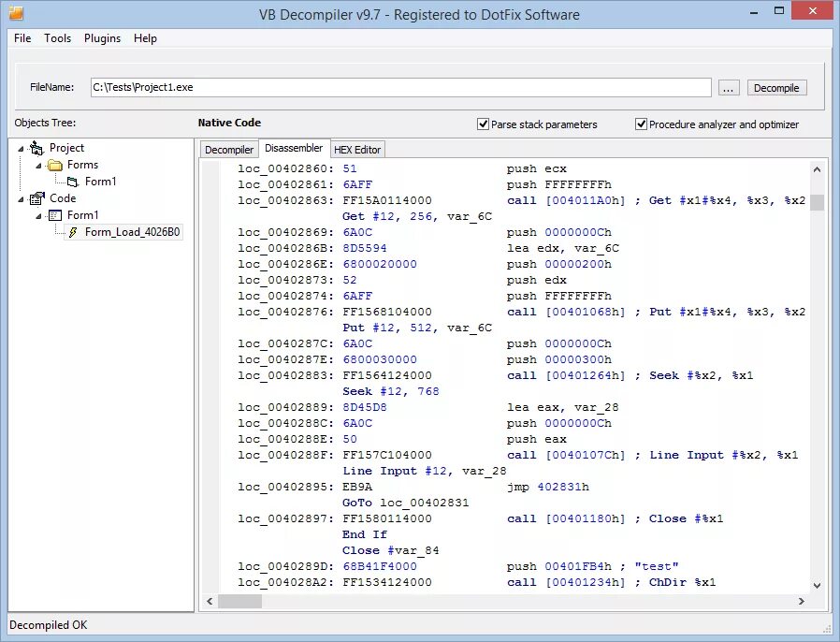This screenshot has width=840, height=642.
Task: Click the 'End If' line
Action: click(x=364, y=534)
